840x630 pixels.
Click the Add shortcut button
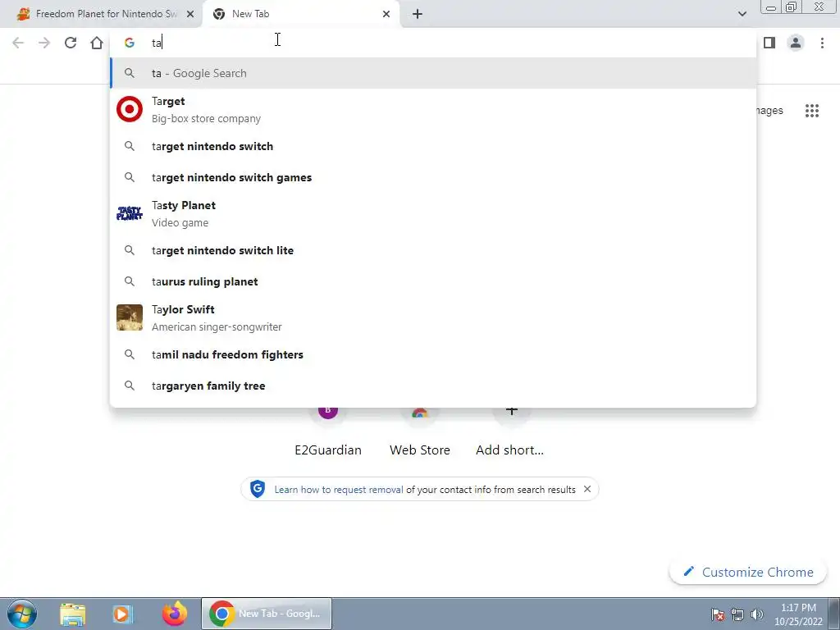click(x=510, y=434)
